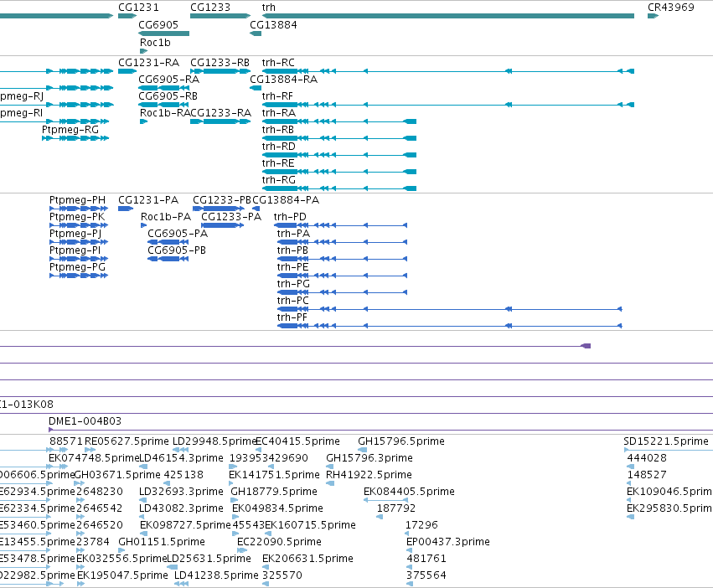Click the trh-RF transcript label

[277, 96]
